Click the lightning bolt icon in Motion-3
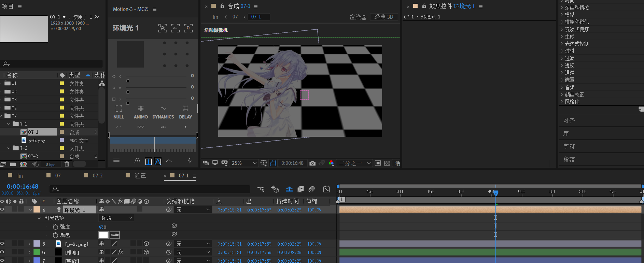 tap(190, 160)
